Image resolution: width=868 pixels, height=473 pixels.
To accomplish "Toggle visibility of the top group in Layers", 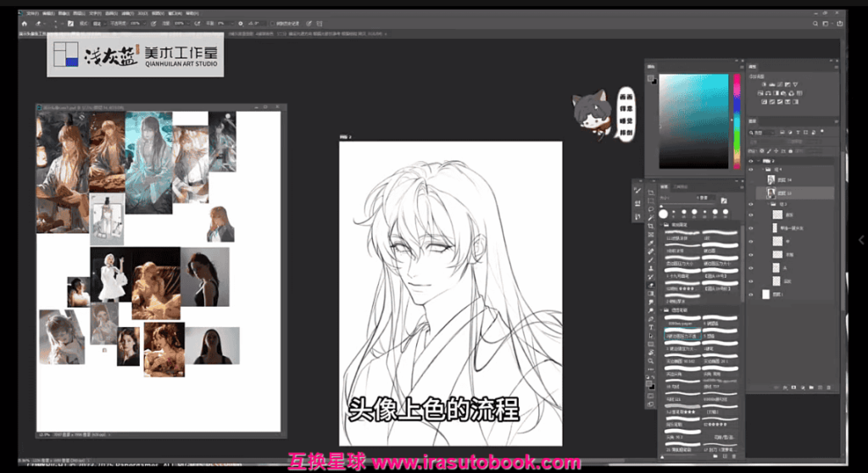I will click(x=751, y=159).
